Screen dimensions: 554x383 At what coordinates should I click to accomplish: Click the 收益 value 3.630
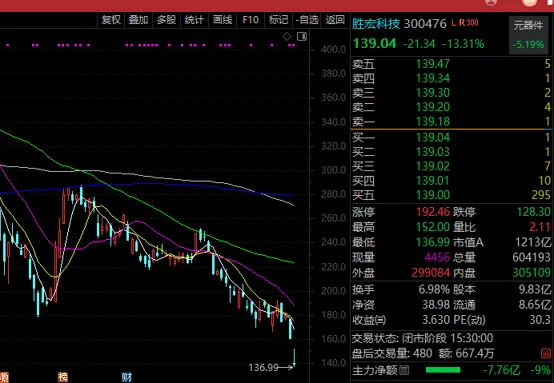click(436, 320)
